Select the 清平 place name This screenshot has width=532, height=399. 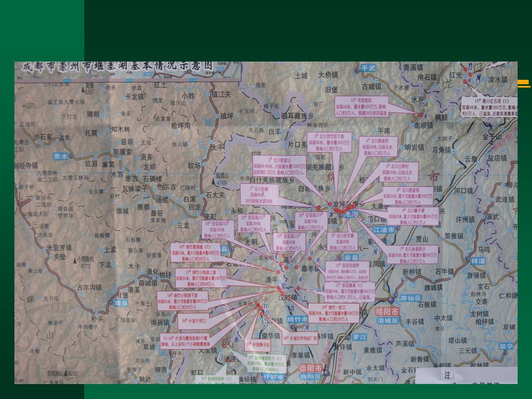[272, 279]
